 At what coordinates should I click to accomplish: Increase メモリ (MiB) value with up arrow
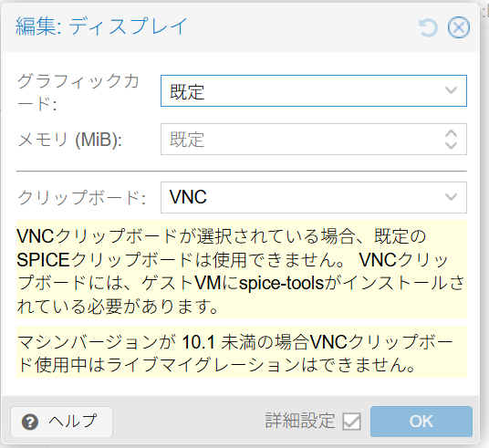[451, 133]
